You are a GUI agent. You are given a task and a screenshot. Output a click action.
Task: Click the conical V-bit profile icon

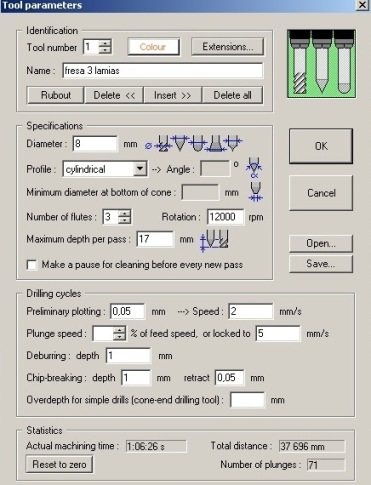(x=180, y=143)
